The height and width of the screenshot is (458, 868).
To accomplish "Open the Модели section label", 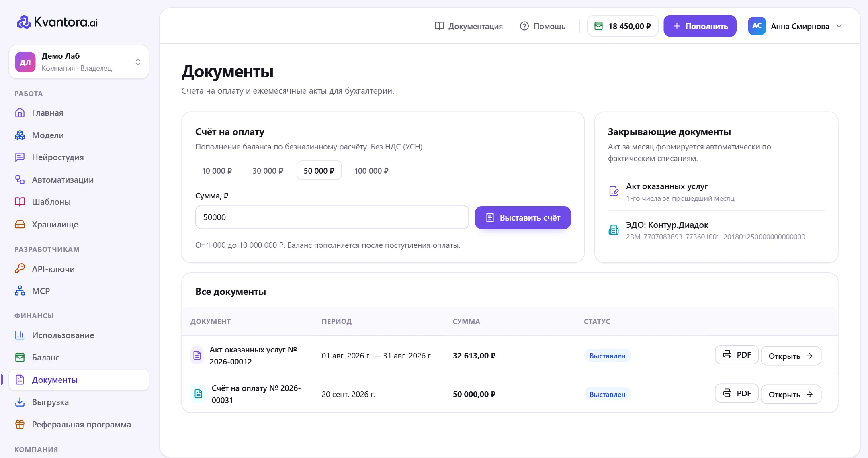I will click(x=48, y=135).
